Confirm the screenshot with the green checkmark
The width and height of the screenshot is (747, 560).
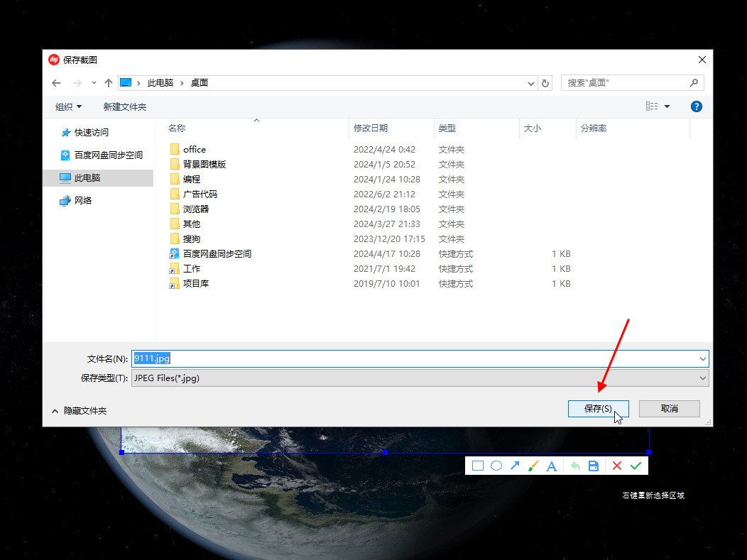pos(636,466)
